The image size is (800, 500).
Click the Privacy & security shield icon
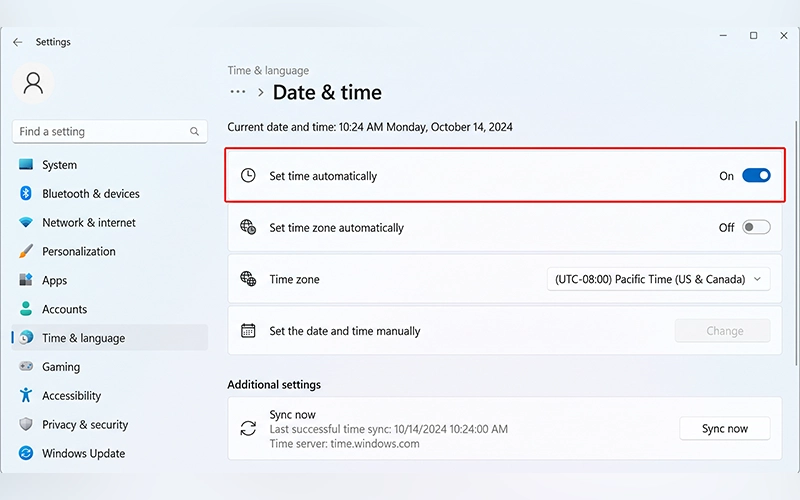(26, 424)
